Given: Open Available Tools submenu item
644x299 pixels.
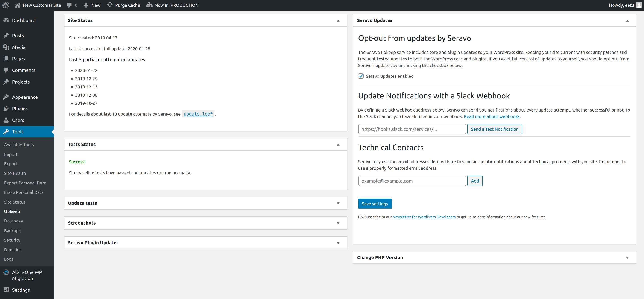Looking at the screenshot, I should pyautogui.click(x=19, y=144).
